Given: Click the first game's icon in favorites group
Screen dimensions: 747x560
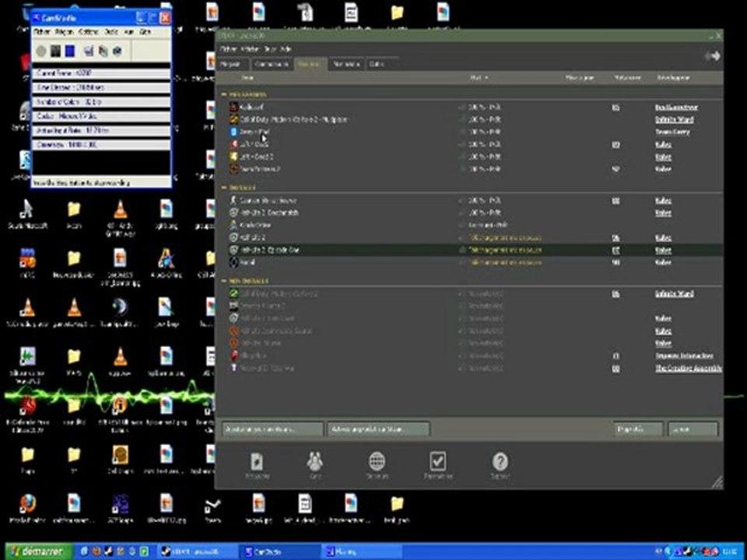Looking at the screenshot, I should tap(234, 107).
